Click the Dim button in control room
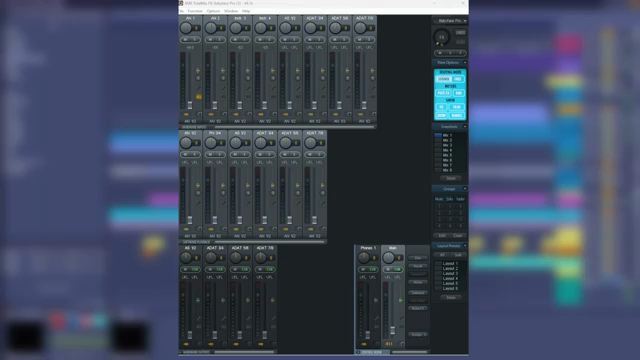 click(418, 258)
